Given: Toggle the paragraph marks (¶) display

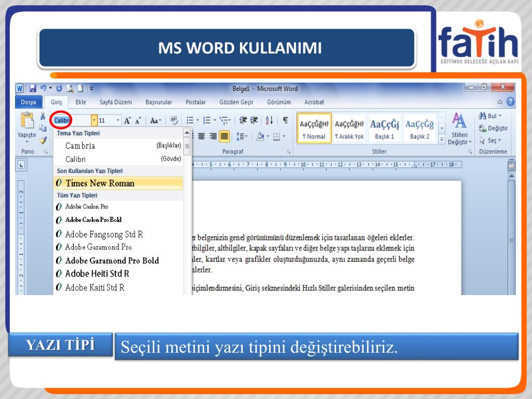Looking at the screenshot, I should tap(286, 120).
